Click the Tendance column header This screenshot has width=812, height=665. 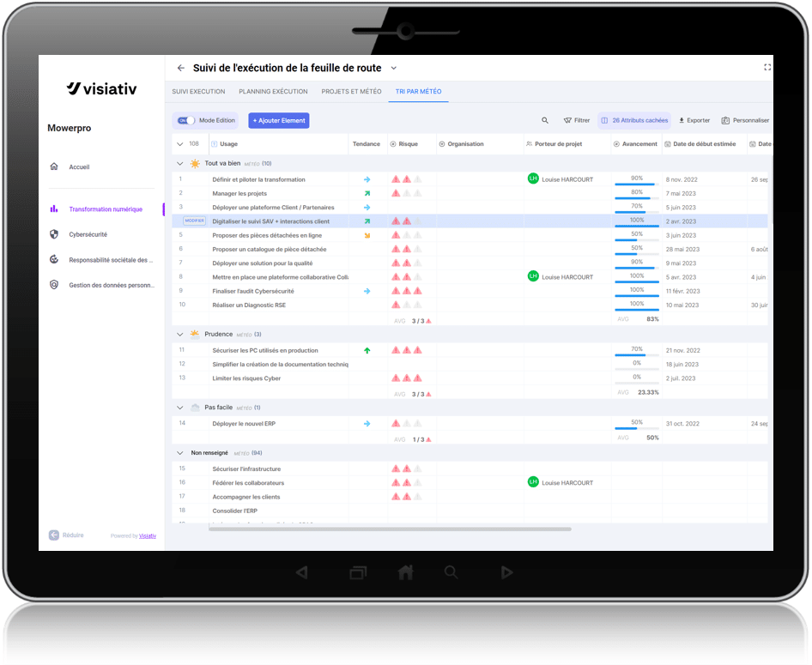367,144
